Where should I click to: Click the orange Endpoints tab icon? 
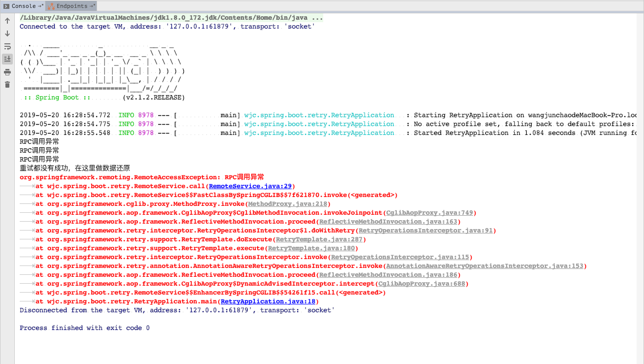pyautogui.click(x=50, y=6)
